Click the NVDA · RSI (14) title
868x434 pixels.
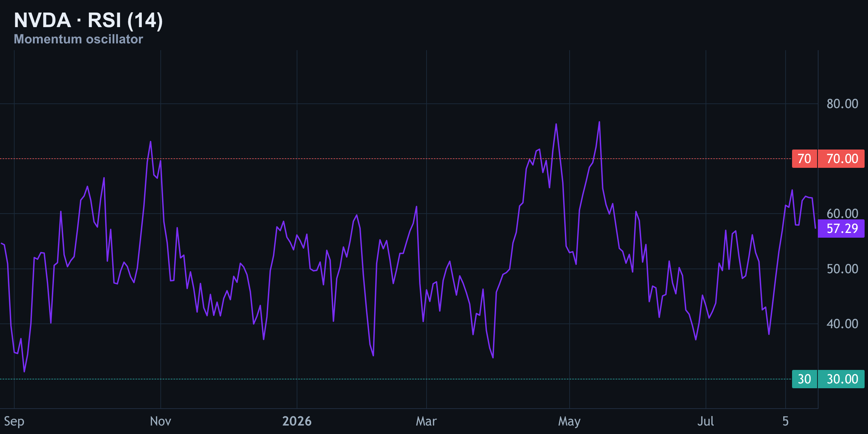[x=88, y=20]
